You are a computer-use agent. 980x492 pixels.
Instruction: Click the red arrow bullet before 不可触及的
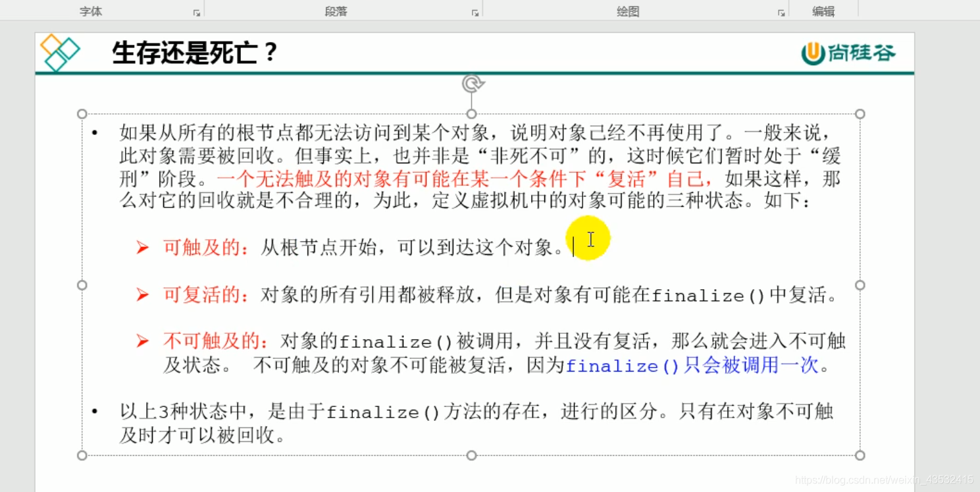pyautogui.click(x=142, y=341)
